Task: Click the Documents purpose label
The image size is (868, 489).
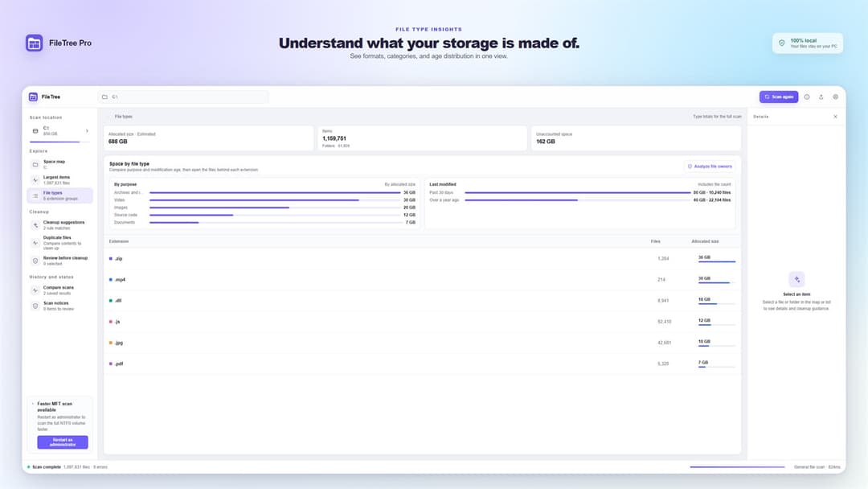Action: pos(125,223)
